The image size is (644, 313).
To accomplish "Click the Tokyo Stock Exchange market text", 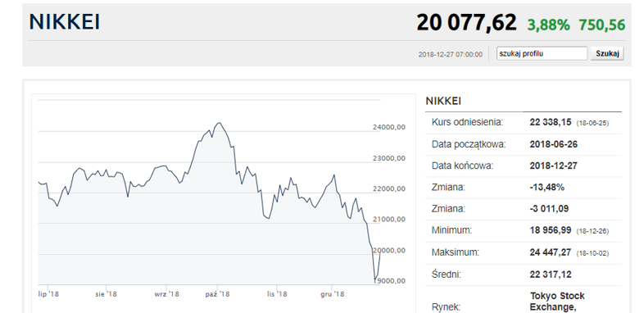I will (557, 302).
